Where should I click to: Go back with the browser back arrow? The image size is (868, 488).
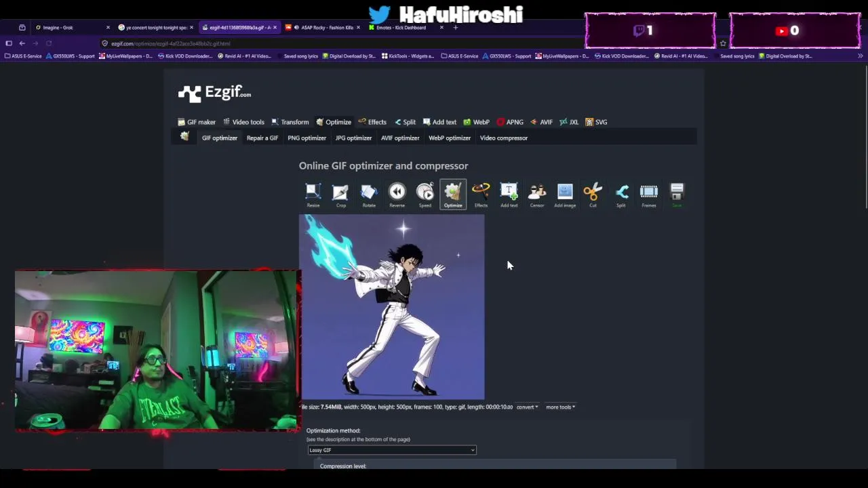[x=22, y=43]
